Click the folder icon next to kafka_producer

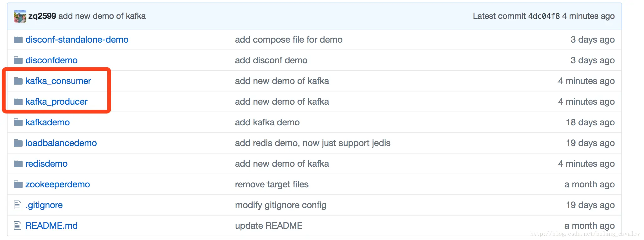tap(18, 102)
